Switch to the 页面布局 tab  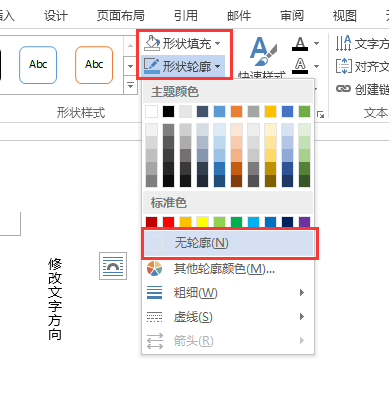(121, 15)
